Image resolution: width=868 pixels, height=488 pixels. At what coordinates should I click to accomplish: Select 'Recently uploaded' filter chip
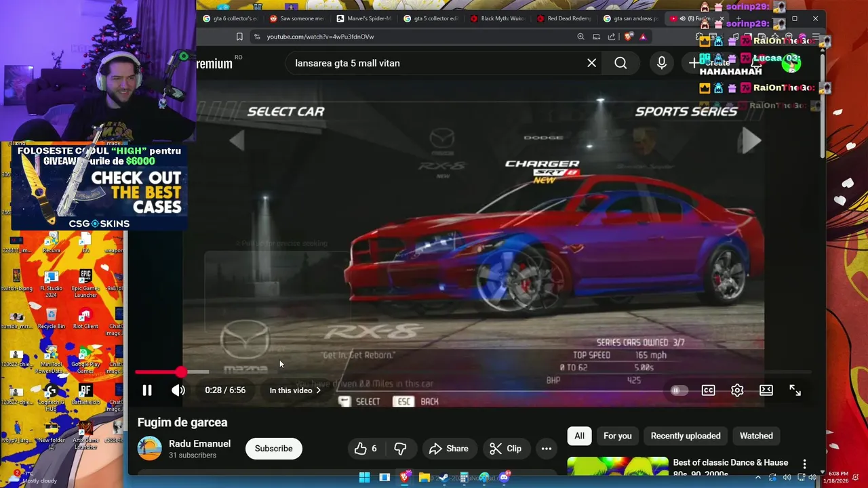(686, 436)
